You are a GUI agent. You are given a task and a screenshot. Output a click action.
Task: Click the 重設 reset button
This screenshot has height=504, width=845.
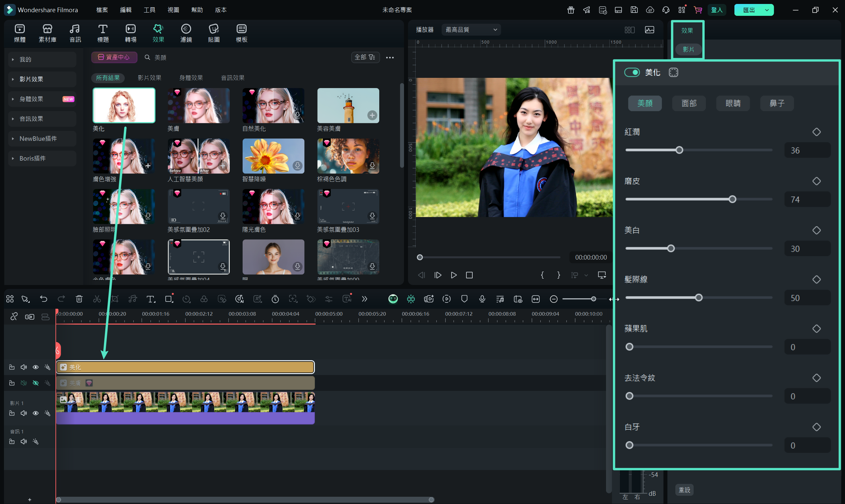[684, 490]
